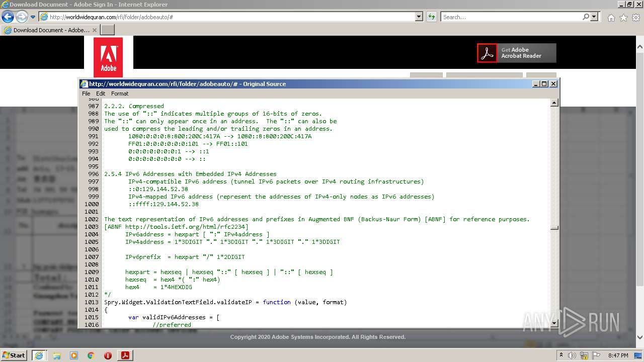This screenshot has height=362, width=644.
Task: Maximize the Original Source window
Action: [x=544, y=84]
